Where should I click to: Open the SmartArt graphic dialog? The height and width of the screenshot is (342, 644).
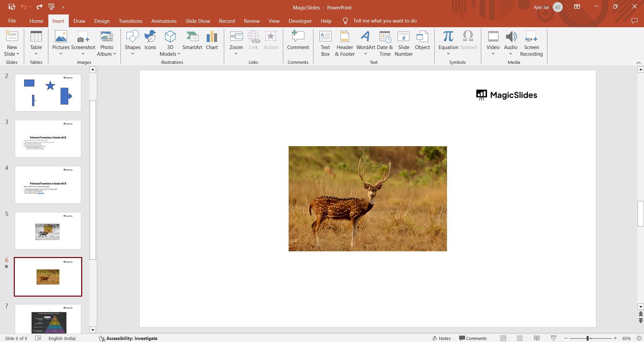tap(192, 41)
